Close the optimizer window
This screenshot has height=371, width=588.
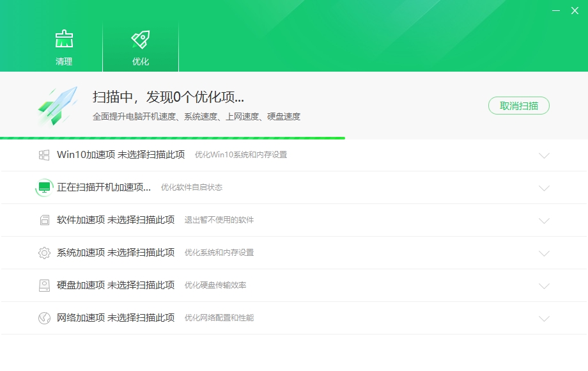point(575,10)
